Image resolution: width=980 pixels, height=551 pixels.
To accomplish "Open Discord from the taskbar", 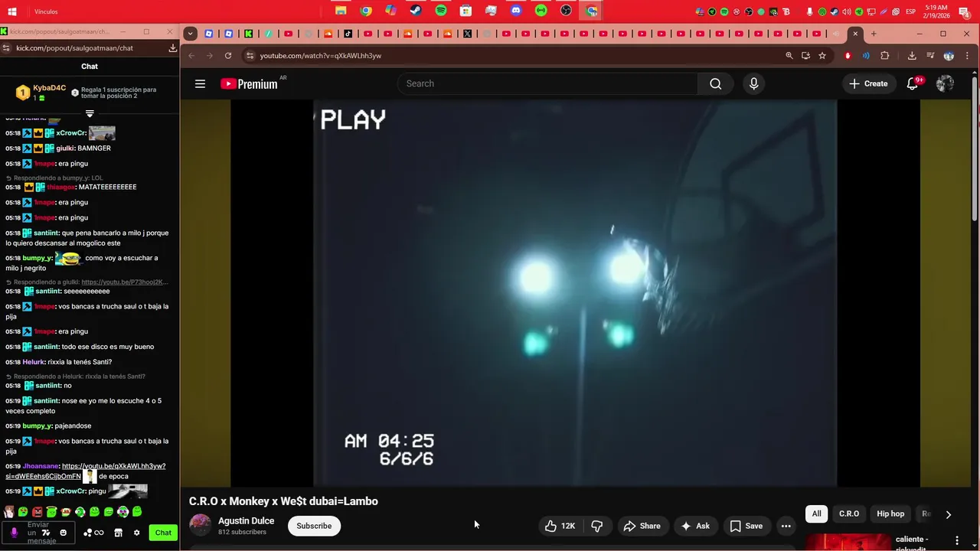I will point(516,11).
